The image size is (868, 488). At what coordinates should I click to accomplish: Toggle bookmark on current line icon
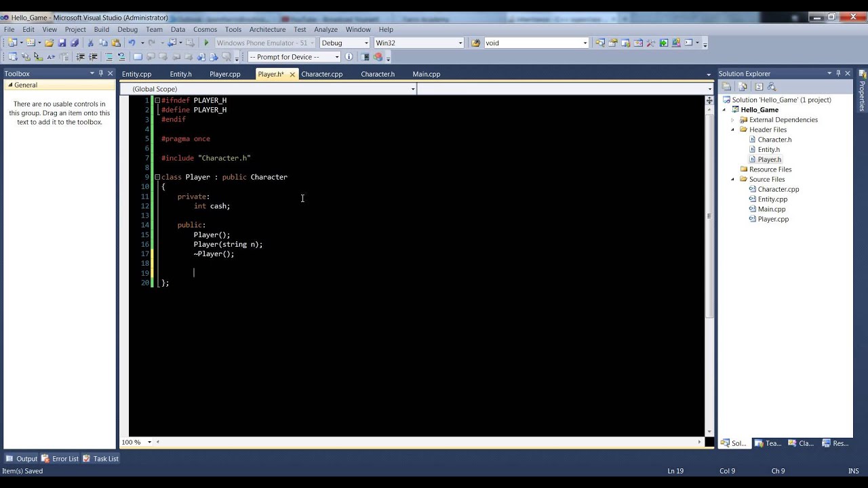pyautogui.click(x=138, y=57)
